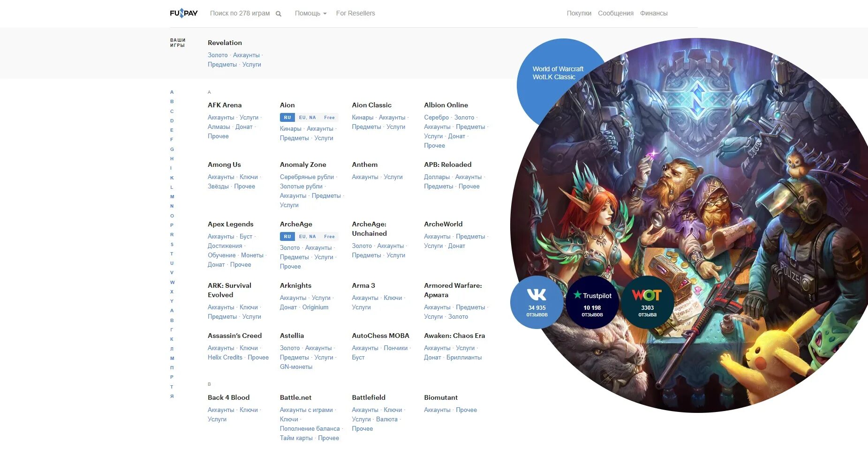
Task: Open Originium under Arknights
Action: tap(315, 307)
